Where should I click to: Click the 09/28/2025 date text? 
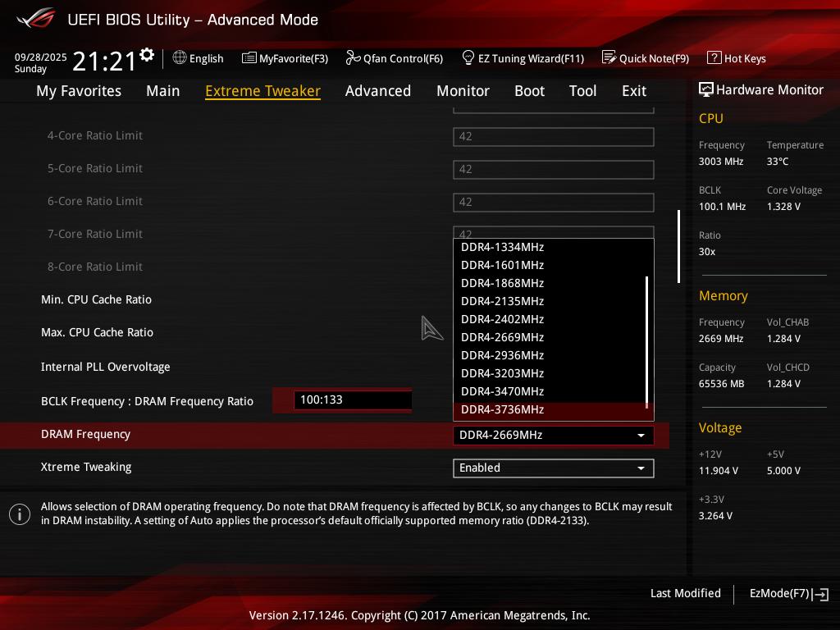point(41,57)
